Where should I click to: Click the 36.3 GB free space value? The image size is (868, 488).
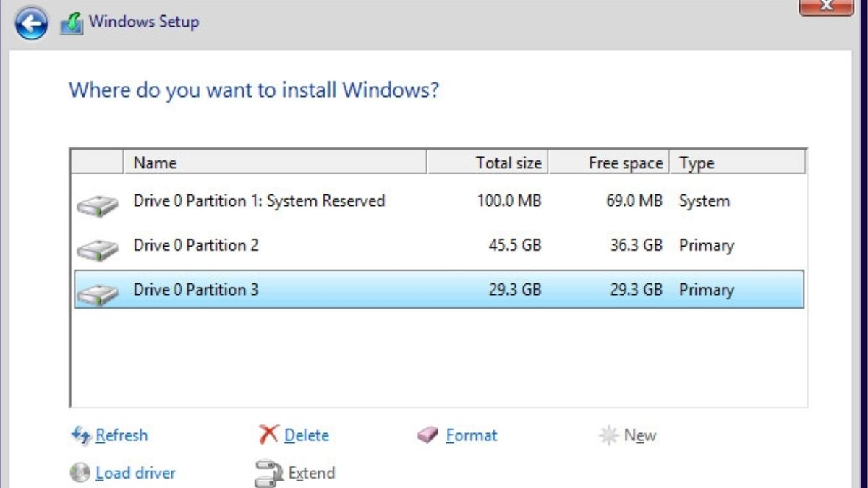point(636,246)
